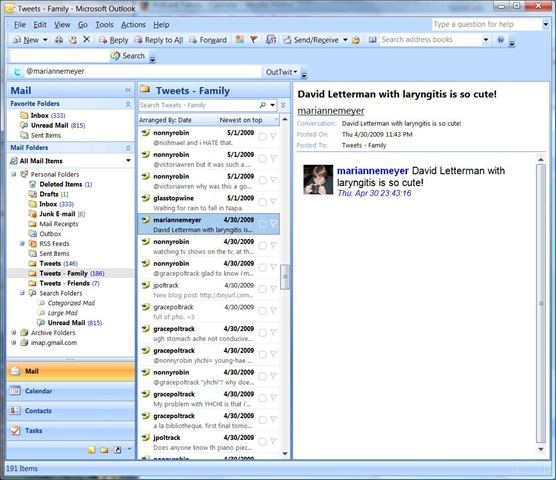This screenshot has height=480, width=556.
Task: Click the Junk E-mail folder icon
Action: (x=33, y=214)
